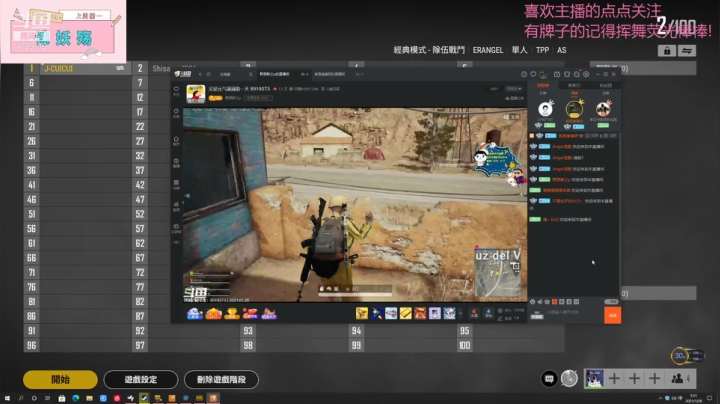720x404 pixels.
Task: Send the gold trophy gift
Action: click(362, 313)
